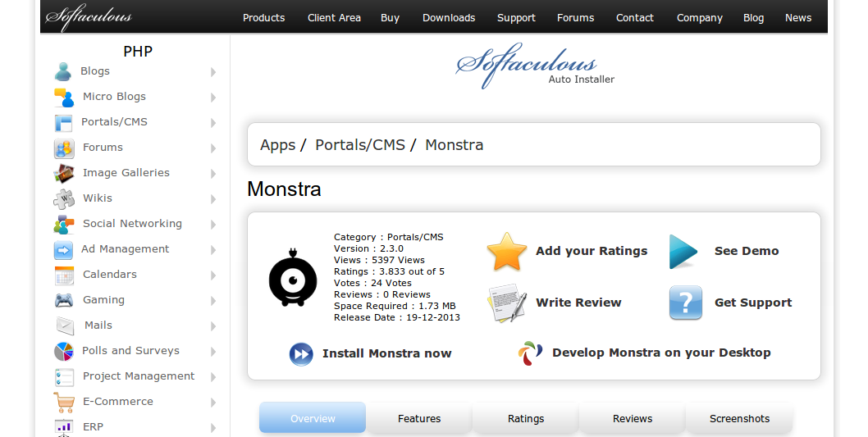Click the See Demo play icon
This screenshot has width=868, height=437.
pyautogui.click(x=683, y=252)
